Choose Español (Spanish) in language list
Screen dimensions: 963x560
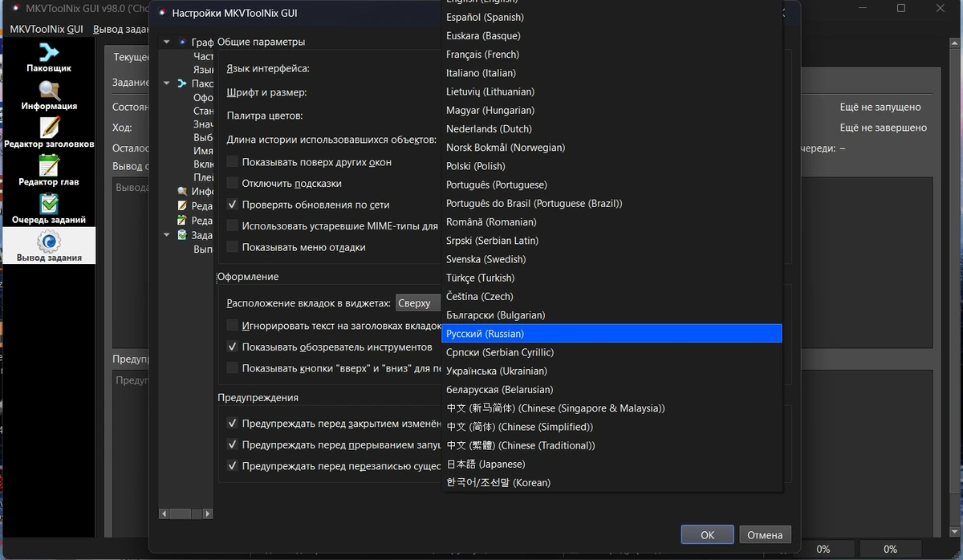coord(612,17)
